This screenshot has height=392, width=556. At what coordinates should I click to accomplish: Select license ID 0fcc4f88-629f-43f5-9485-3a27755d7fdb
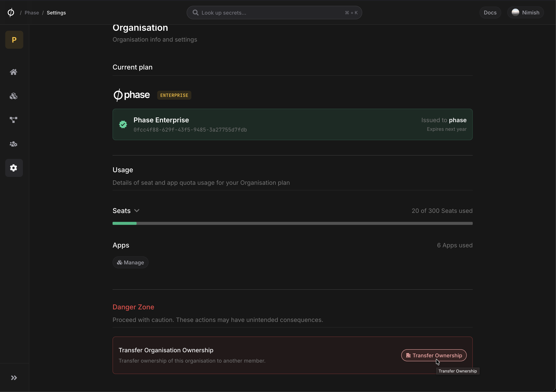[x=190, y=130]
